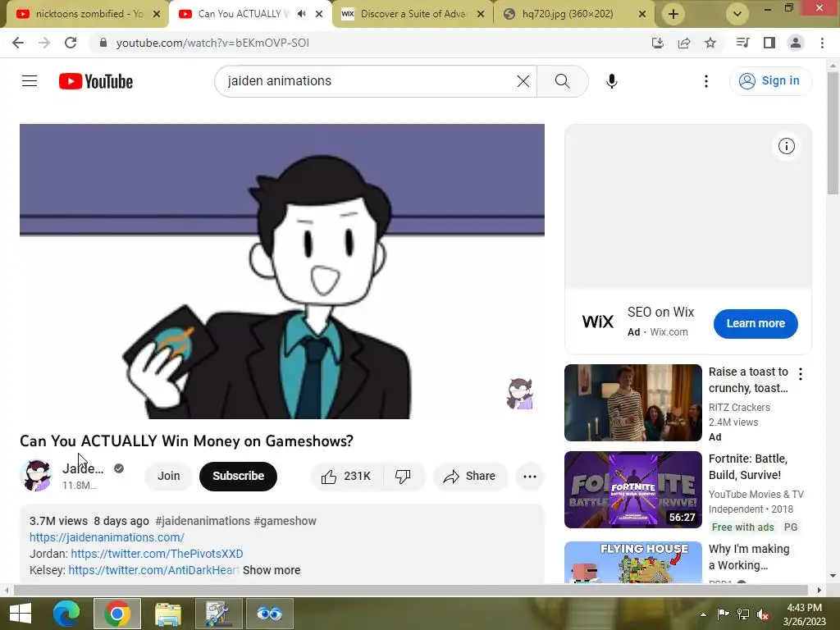Click the magnifying glass search button
Image resolution: width=840 pixels, height=630 pixels.
tap(562, 81)
